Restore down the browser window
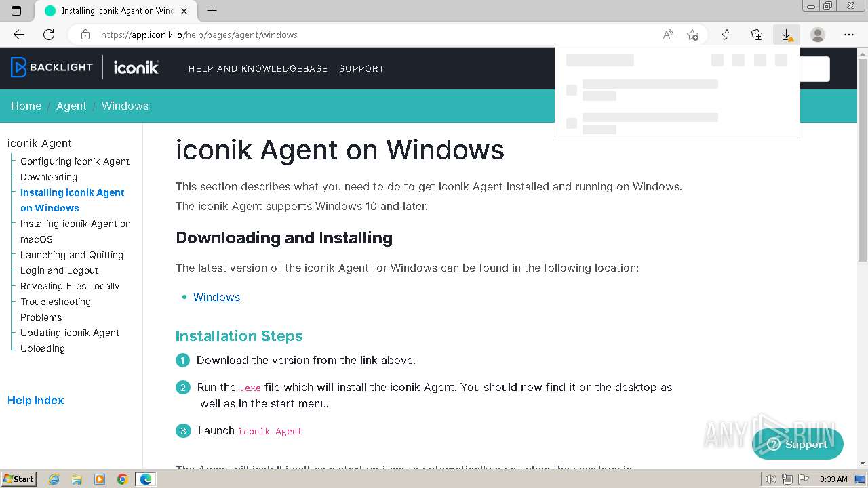Screen dimensions: 868x488 (828, 5)
